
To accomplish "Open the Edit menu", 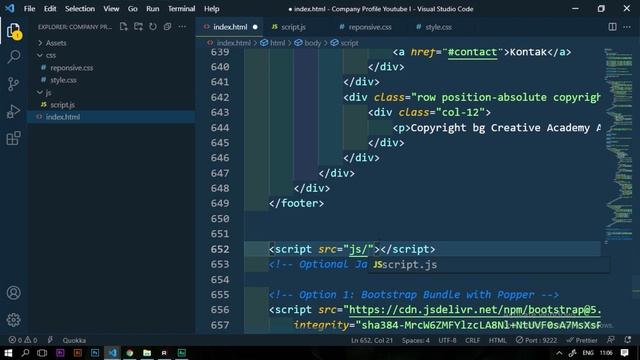I will [x=50, y=9].
